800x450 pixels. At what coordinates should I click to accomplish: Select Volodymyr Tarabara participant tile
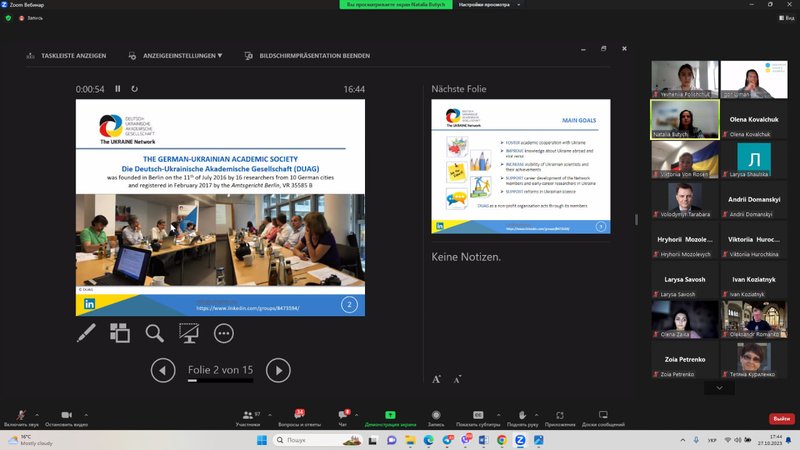coord(685,199)
